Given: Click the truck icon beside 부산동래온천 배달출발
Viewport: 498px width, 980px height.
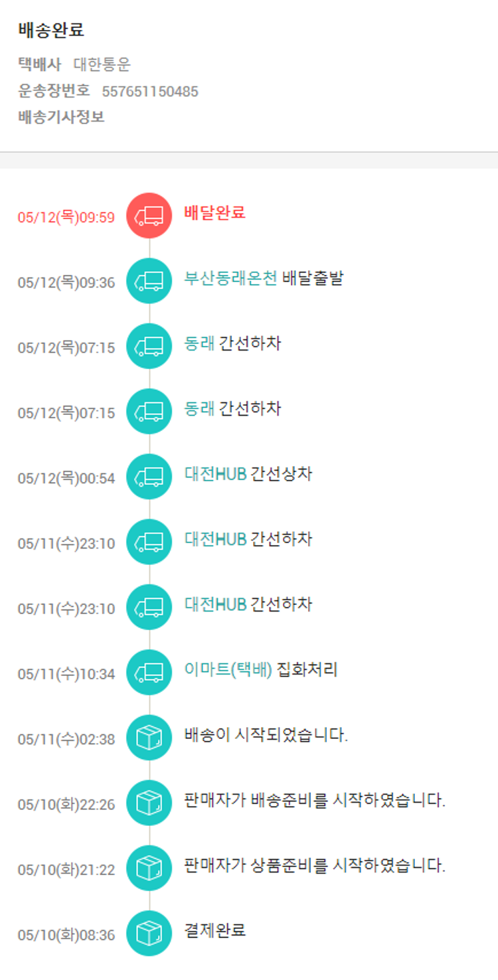Looking at the screenshot, I should tap(149, 281).
